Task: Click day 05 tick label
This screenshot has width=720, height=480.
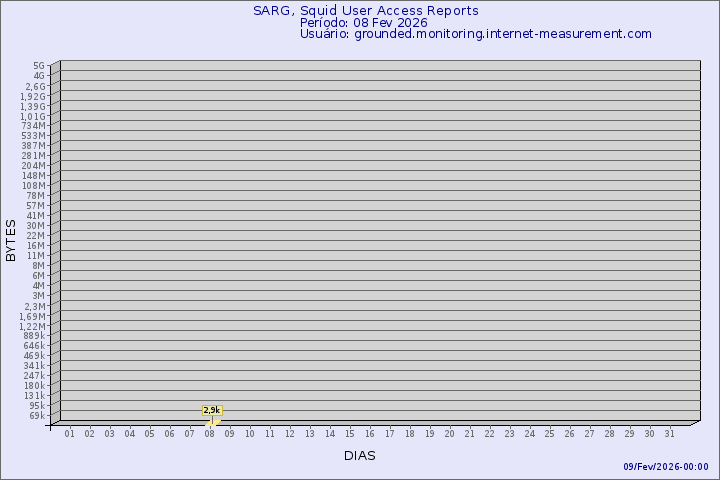Action: (149, 433)
